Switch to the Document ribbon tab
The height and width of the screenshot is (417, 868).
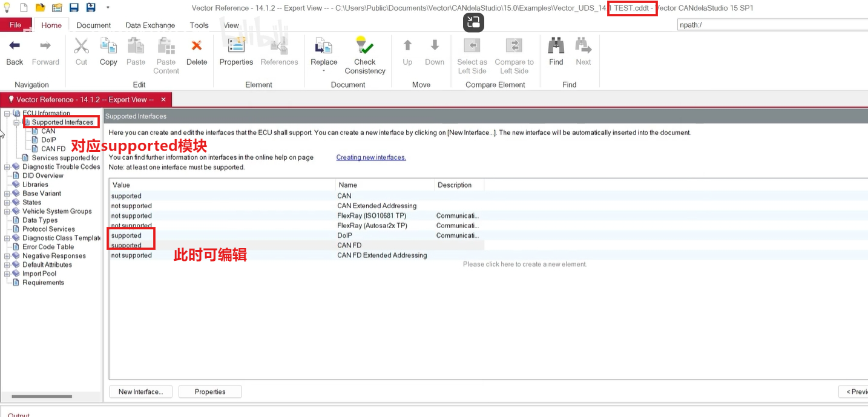(x=94, y=25)
